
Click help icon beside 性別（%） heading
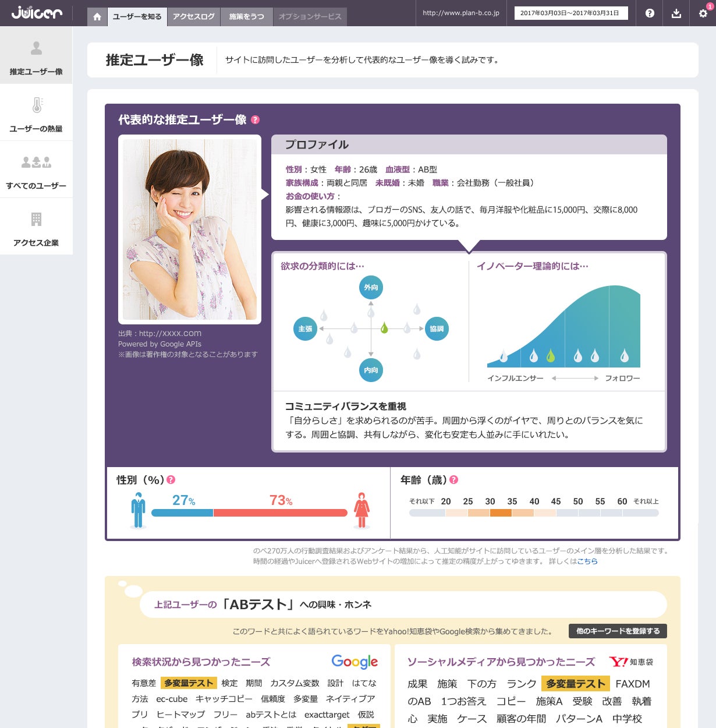171,480
